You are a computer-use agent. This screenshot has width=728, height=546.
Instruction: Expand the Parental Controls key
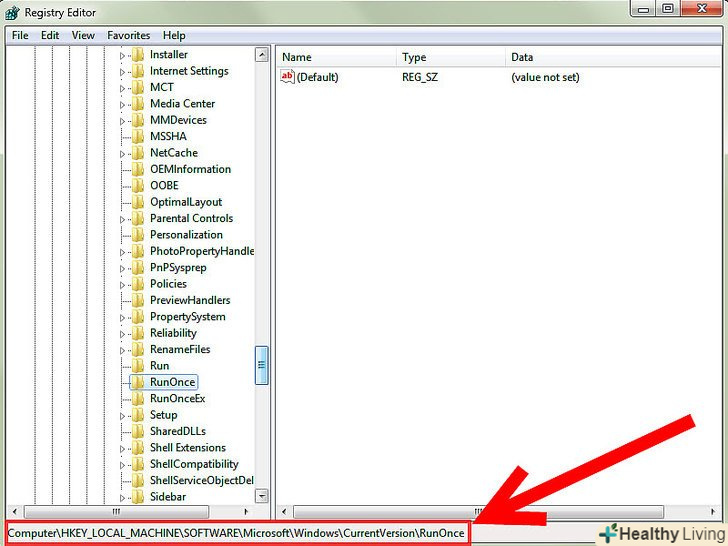123,219
